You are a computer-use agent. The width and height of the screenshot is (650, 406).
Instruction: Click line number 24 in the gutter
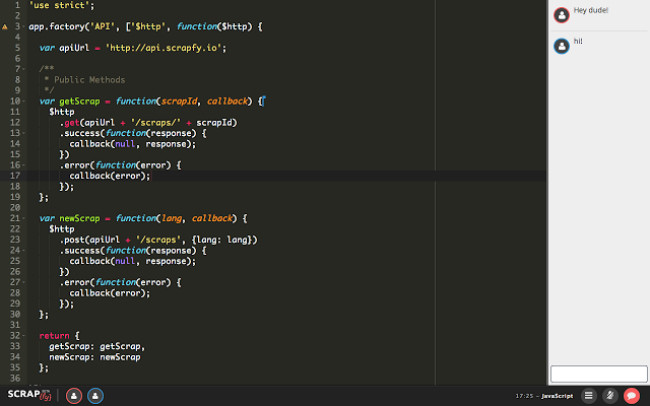pos(15,250)
